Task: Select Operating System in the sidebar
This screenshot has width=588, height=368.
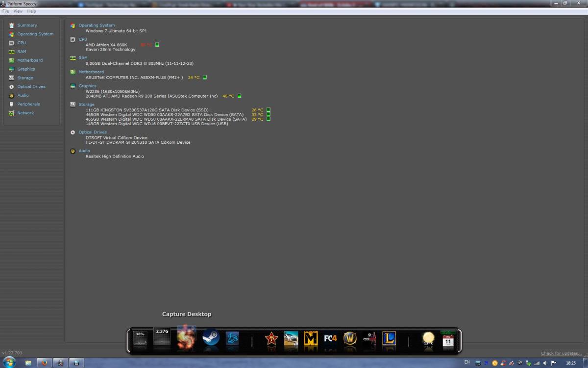Action: tap(35, 34)
